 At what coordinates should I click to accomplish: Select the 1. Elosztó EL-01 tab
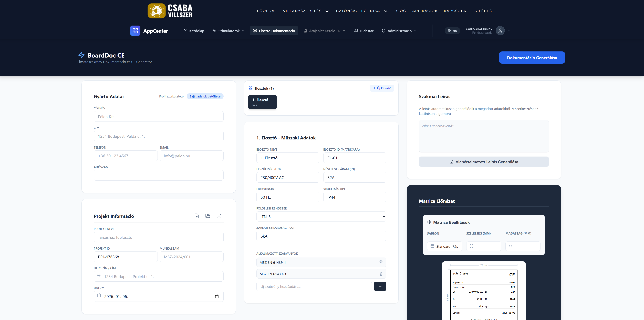[x=262, y=102]
